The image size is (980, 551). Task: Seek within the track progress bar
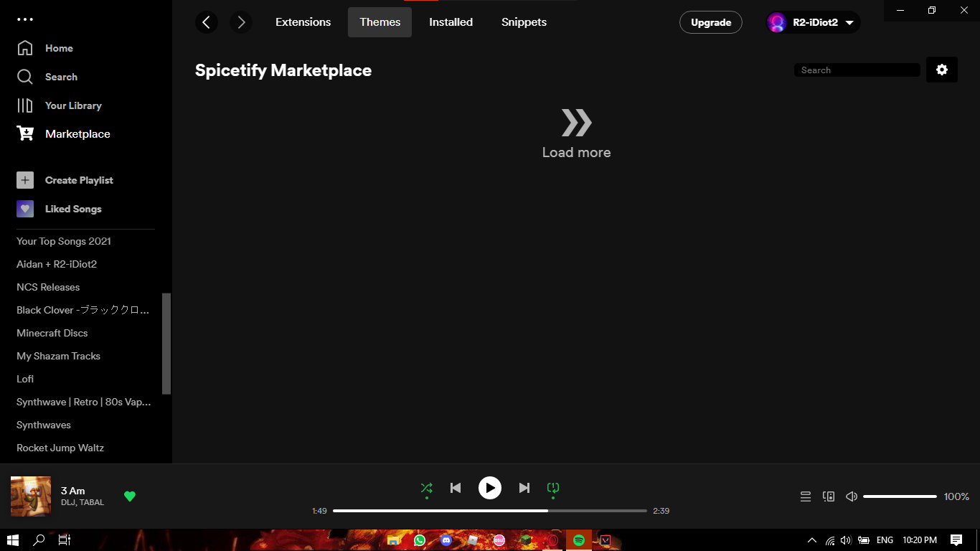[490, 511]
